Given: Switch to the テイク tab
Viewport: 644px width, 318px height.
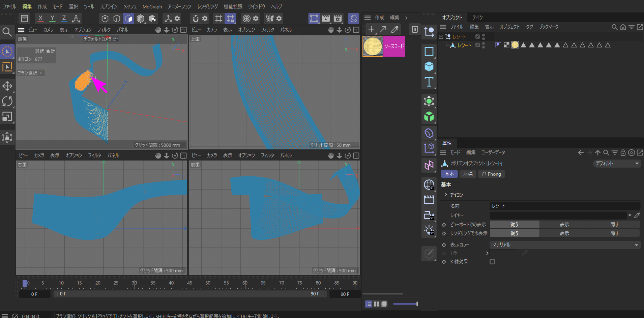Looking at the screenshot, I should [477, 18].
